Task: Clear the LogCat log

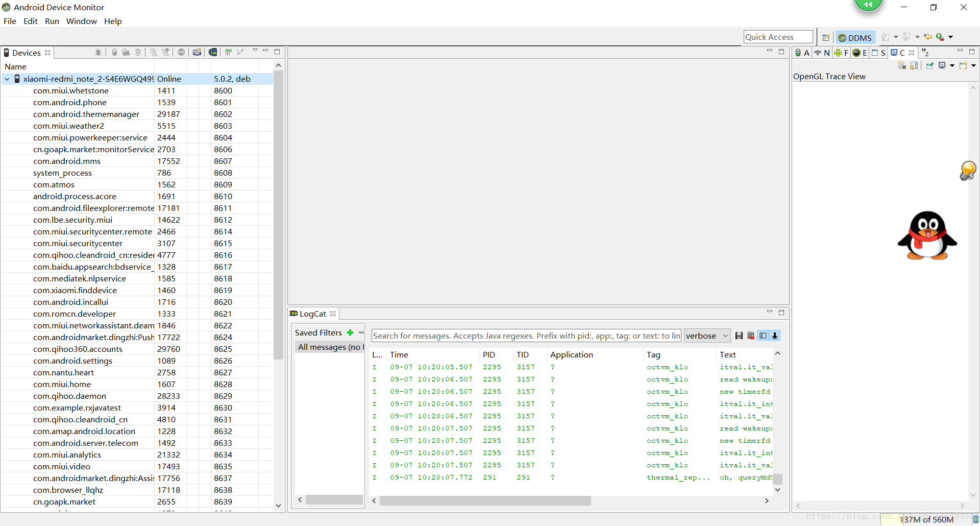Action: point(751,336)
